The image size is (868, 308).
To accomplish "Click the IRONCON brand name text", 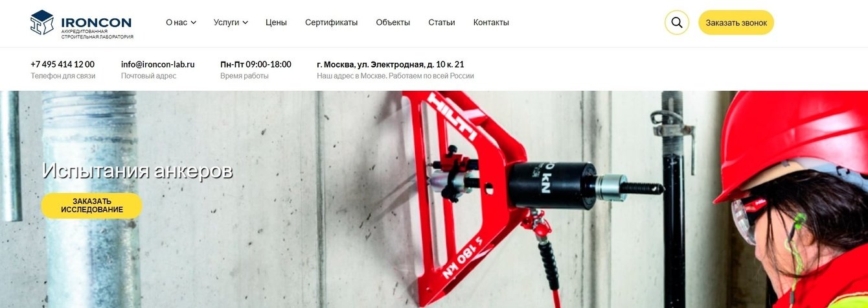I will click(96, 23).
